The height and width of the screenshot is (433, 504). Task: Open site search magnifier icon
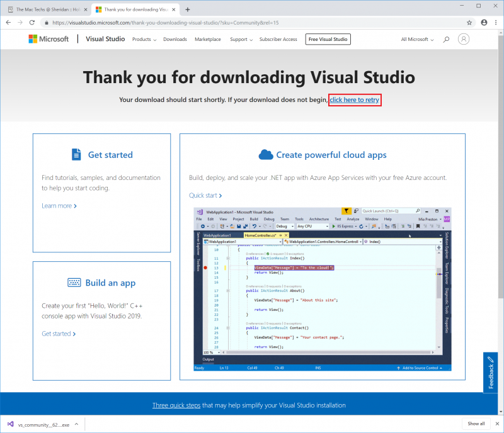[x=446, y=40]
